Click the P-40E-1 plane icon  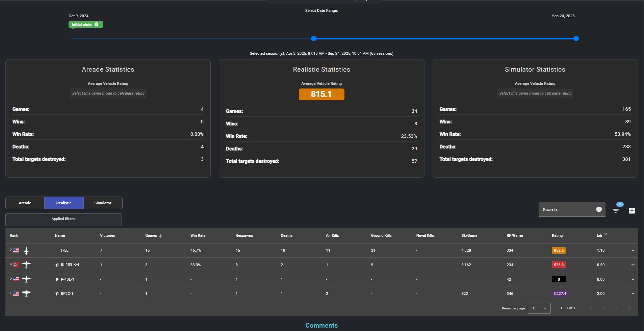(x=26, y=279)
